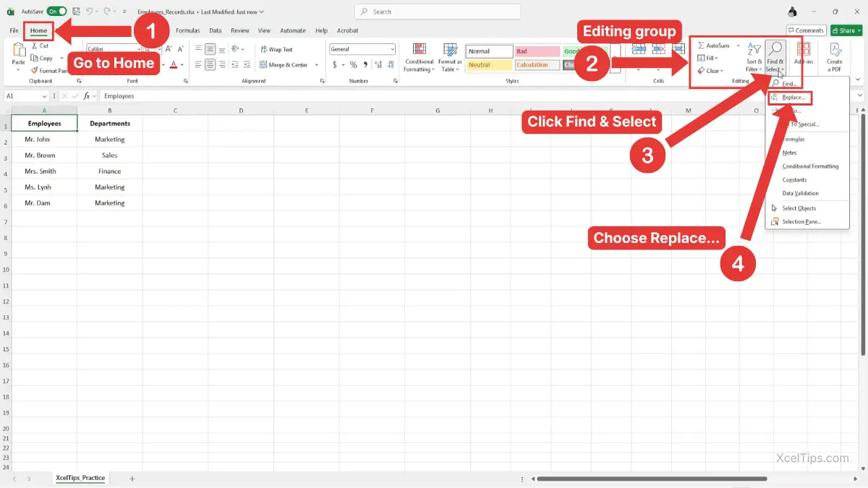Click the Copy icon
This screenshot has height=488, width=868.
click(x=34, y=58)
